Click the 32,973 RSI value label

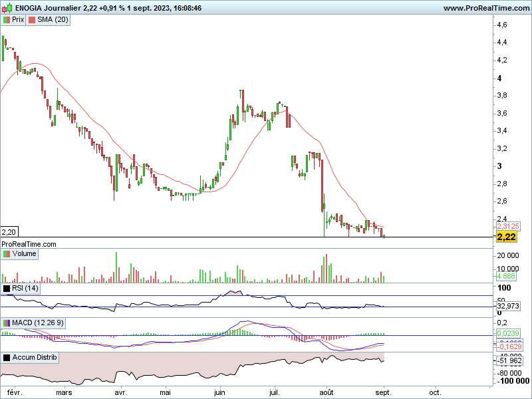pos(508,306)
